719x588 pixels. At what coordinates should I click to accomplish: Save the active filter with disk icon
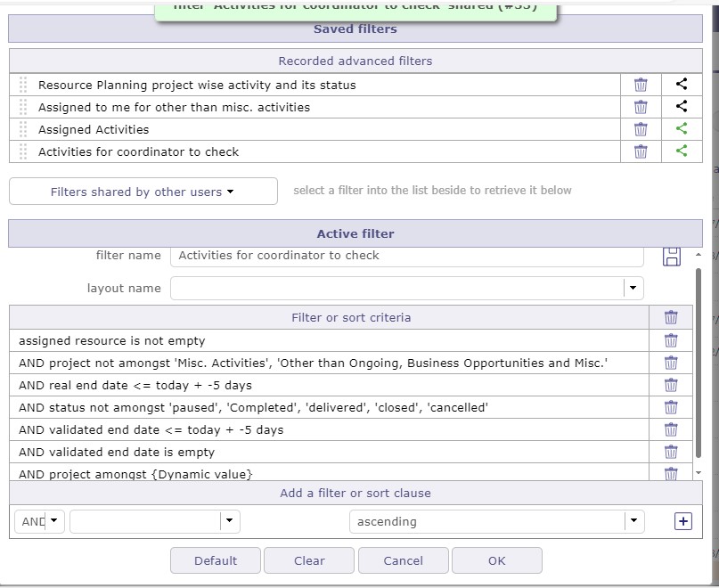672,257
